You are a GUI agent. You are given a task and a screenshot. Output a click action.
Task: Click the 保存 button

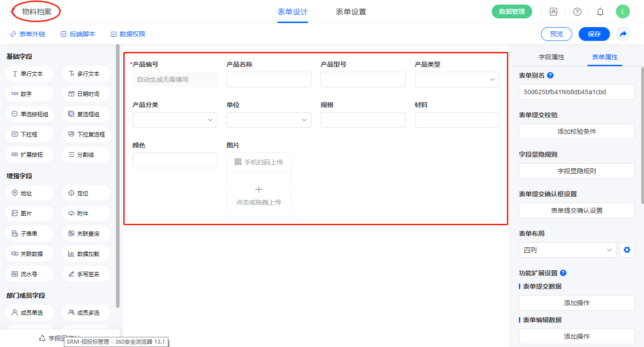(594, 34)
